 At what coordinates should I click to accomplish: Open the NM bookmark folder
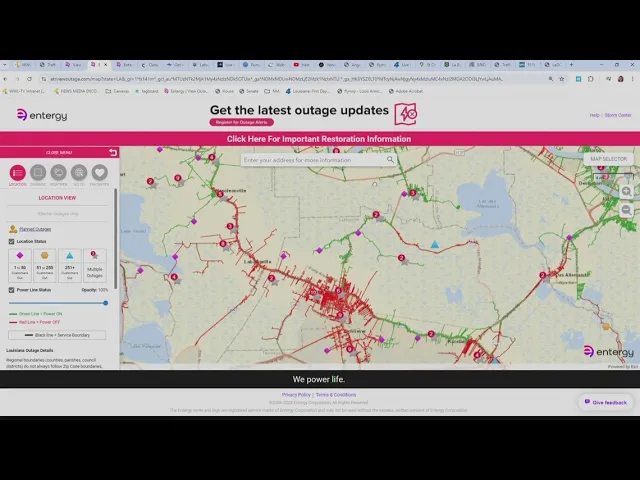[272, 91]
